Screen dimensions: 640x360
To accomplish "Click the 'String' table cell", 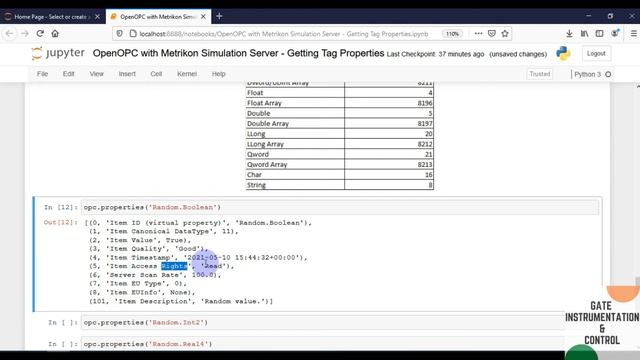I will tap(295, 185).
